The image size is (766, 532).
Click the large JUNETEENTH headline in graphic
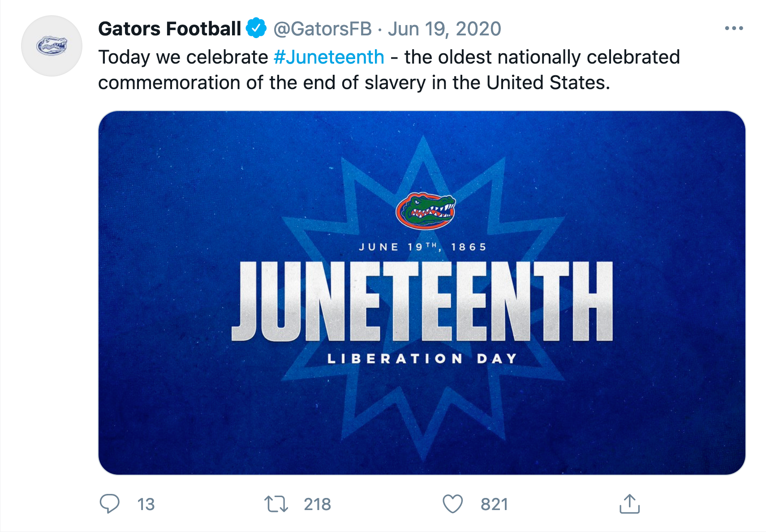click(422, 301)
